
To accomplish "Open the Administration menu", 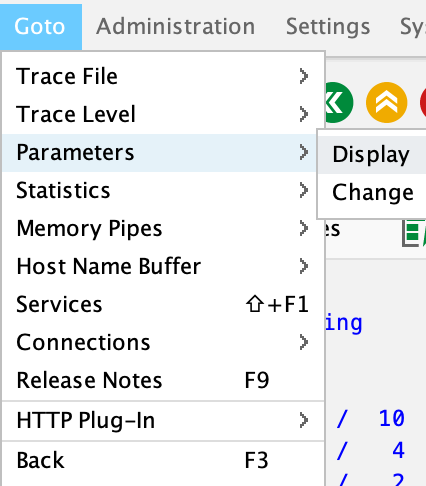I will click(176, 26).
